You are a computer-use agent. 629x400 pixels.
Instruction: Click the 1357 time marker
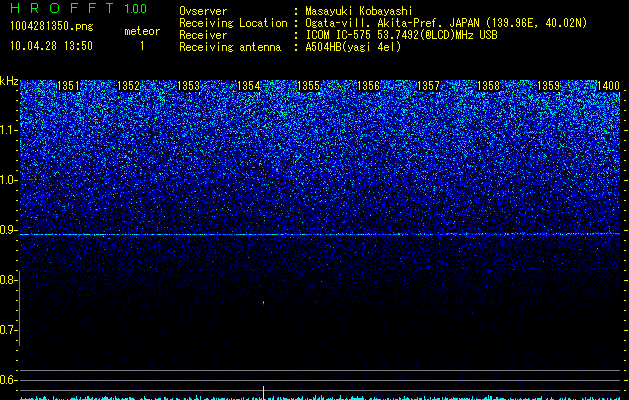428,86
